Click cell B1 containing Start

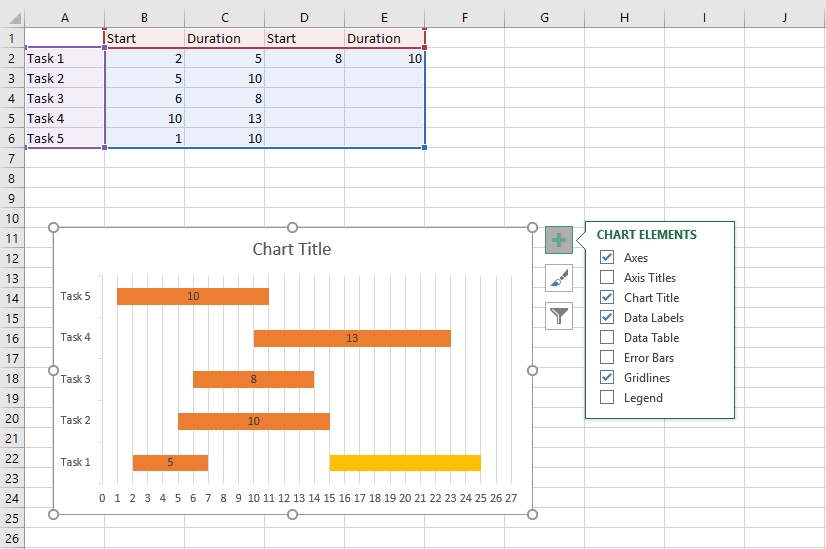144,38
